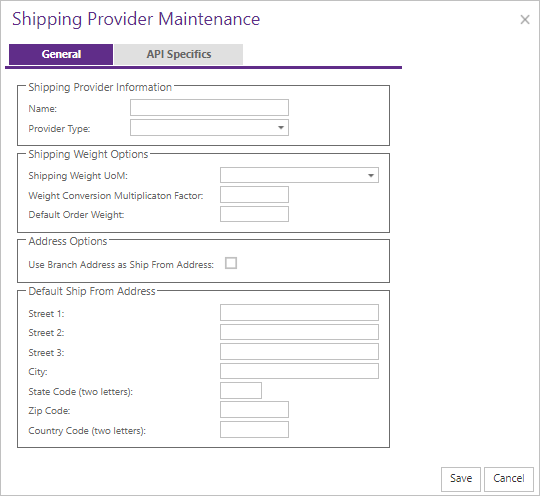Close the Shipping Provider Maintenance dialog
540x496 pixels.
525,20
